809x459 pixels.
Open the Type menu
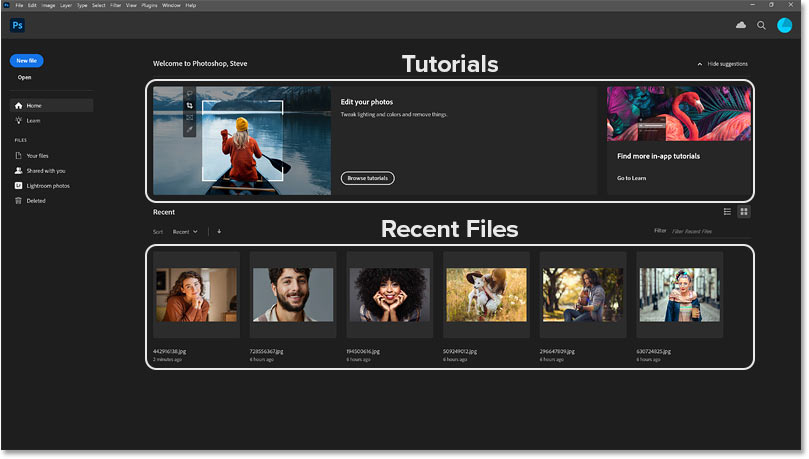82,5
